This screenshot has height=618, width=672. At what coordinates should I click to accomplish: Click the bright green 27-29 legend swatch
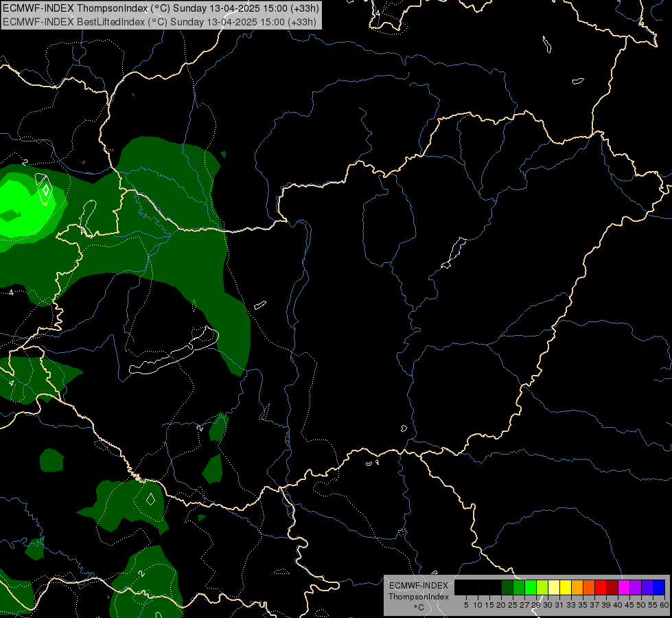(531, 587)
